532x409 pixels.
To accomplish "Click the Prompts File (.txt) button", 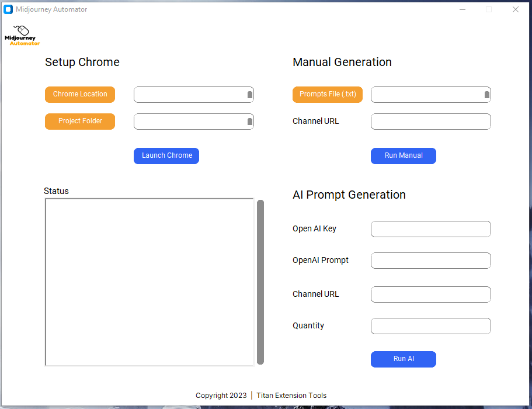I will point(328,94).
